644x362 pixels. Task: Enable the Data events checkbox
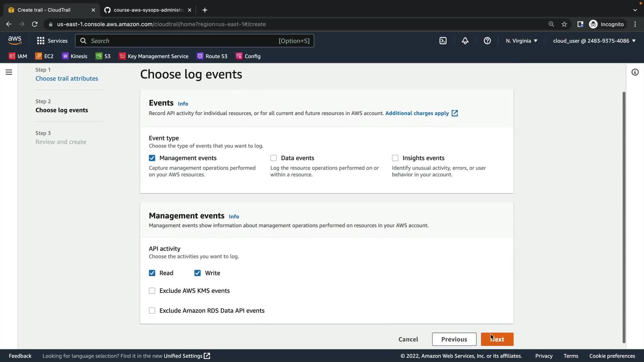pos(274,158)
